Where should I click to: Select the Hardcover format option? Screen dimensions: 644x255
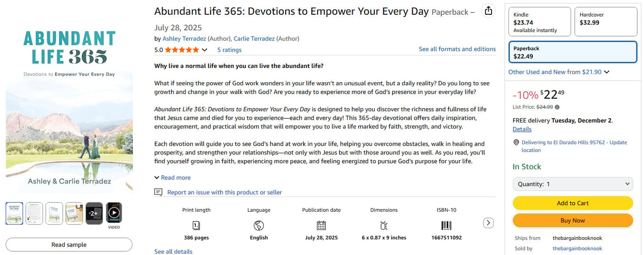coord(605,21)
